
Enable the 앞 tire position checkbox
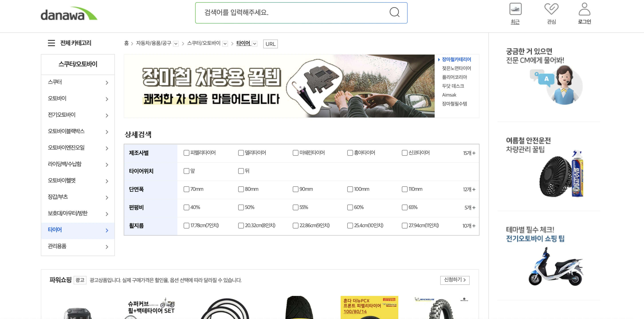tap(186, 171)
